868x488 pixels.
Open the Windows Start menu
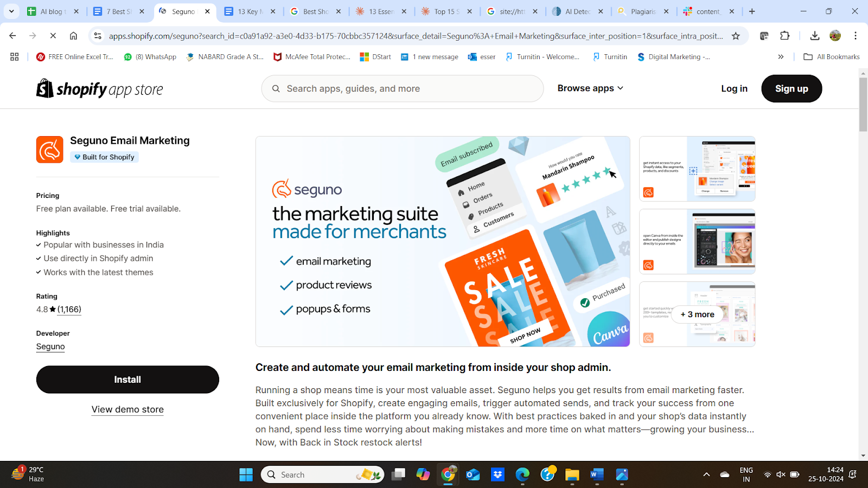246,474
